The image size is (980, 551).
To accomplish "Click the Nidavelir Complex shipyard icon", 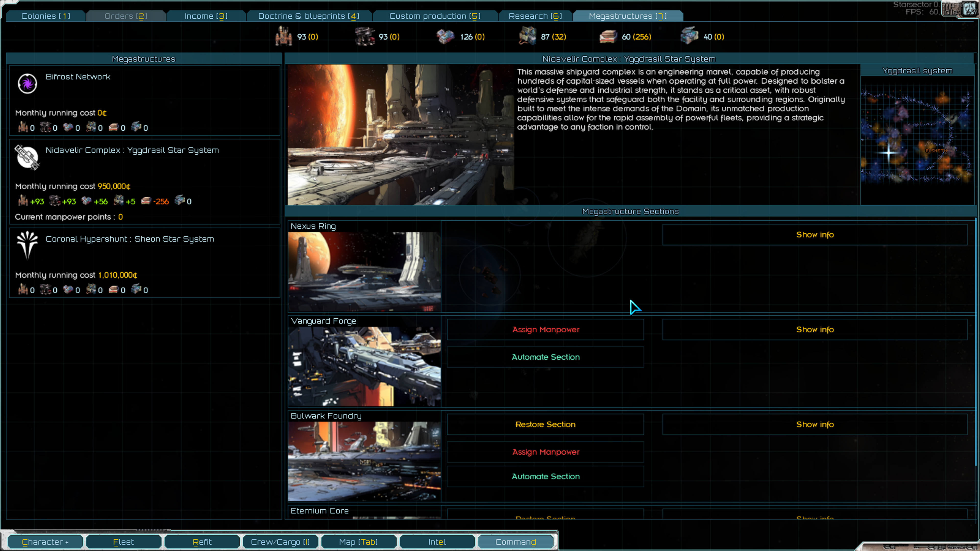I will [x=27, y=157].
